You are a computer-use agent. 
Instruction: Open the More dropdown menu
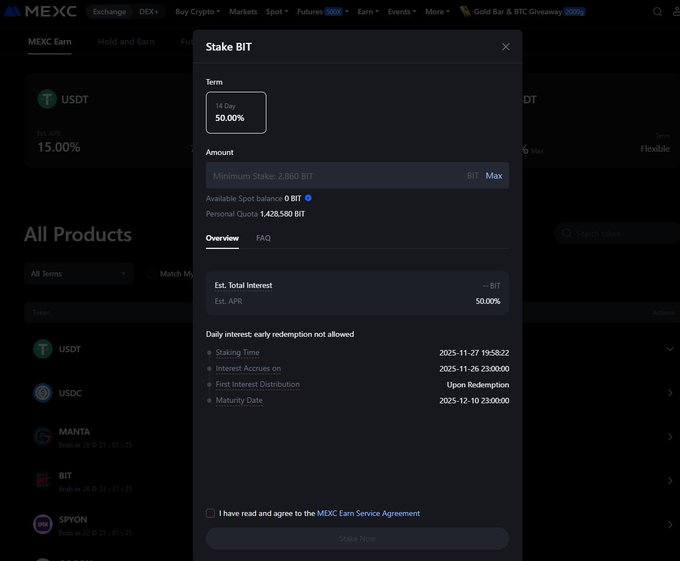[437, 12]
